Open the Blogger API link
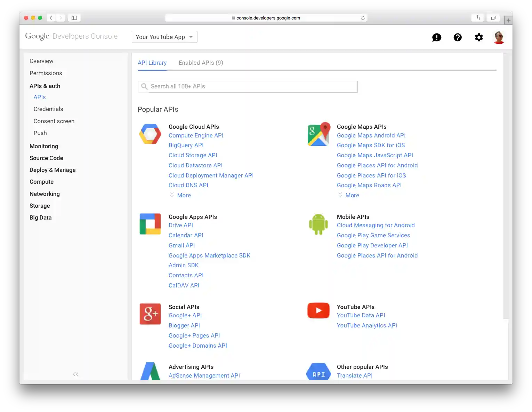Image resolution: width=532 pixels, height=412 pixels. tap(184, 325)
